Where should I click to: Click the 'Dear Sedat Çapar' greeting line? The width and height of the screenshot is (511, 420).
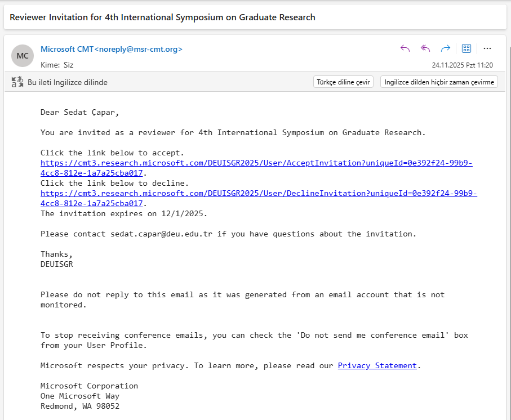tap(79, 113)
